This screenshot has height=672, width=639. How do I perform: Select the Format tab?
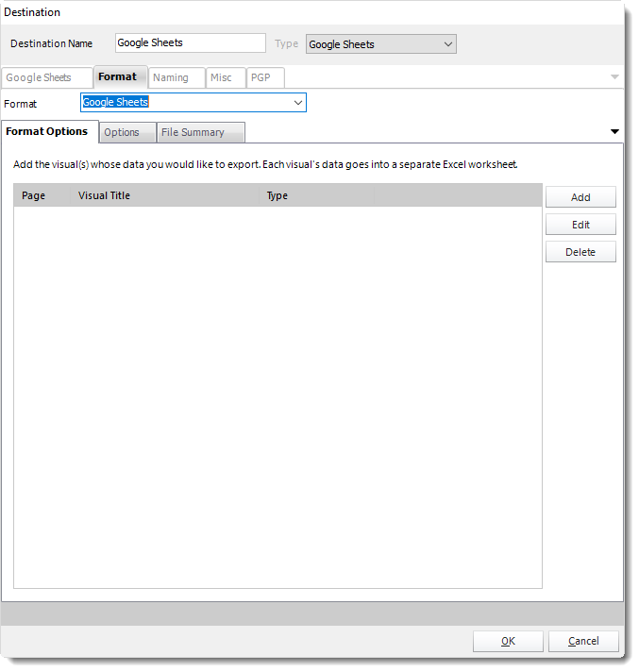(121, 76)
